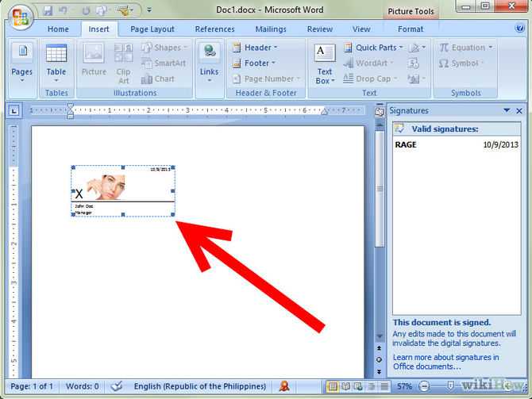The image size is (532, 399).
Task: Click vertical scrollbar down arrow
Action: coord(380,336)
